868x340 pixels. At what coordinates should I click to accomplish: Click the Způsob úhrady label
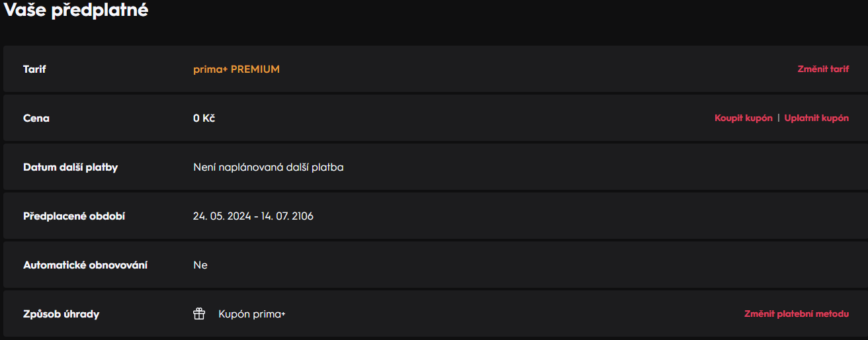(61, 314)
